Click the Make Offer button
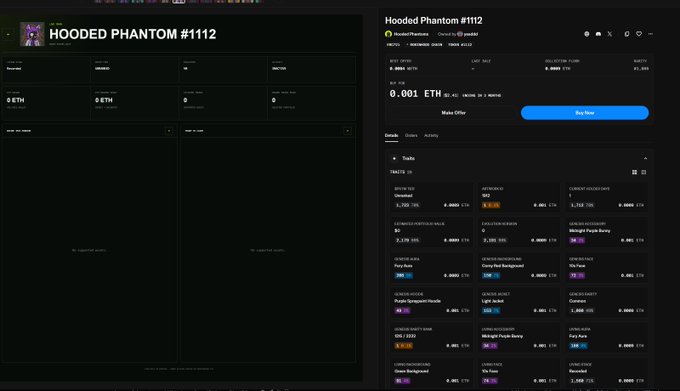The image size is (680, 391). tap(453, 113)
